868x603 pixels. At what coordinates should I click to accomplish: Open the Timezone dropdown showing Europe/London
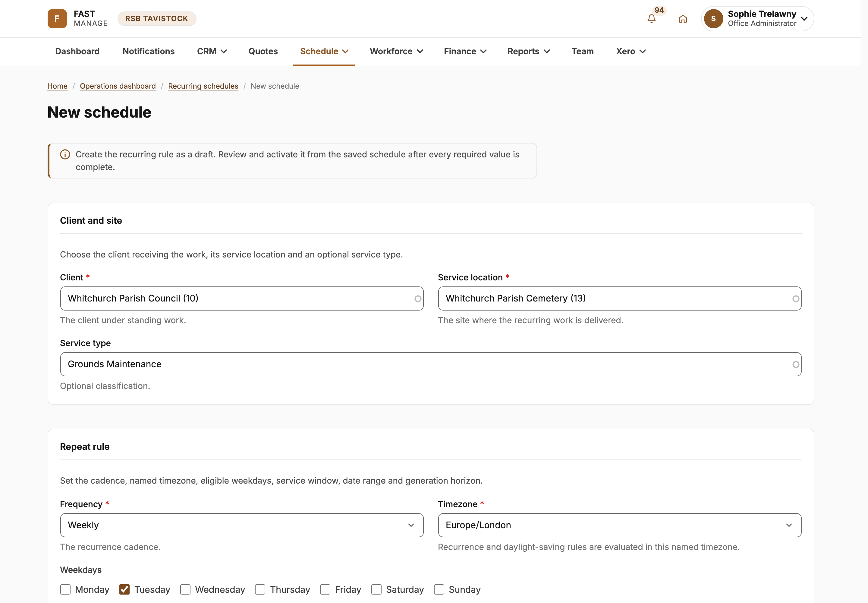619,525
